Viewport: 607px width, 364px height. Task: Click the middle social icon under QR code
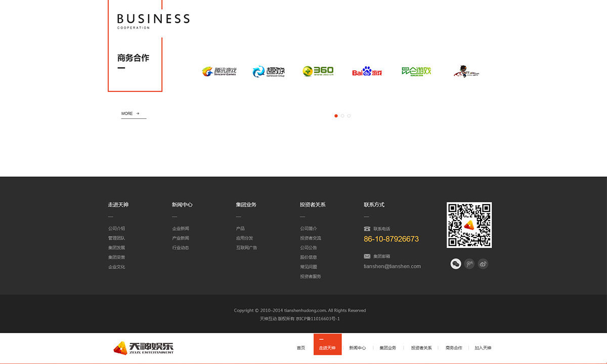(x=469, y=264)
